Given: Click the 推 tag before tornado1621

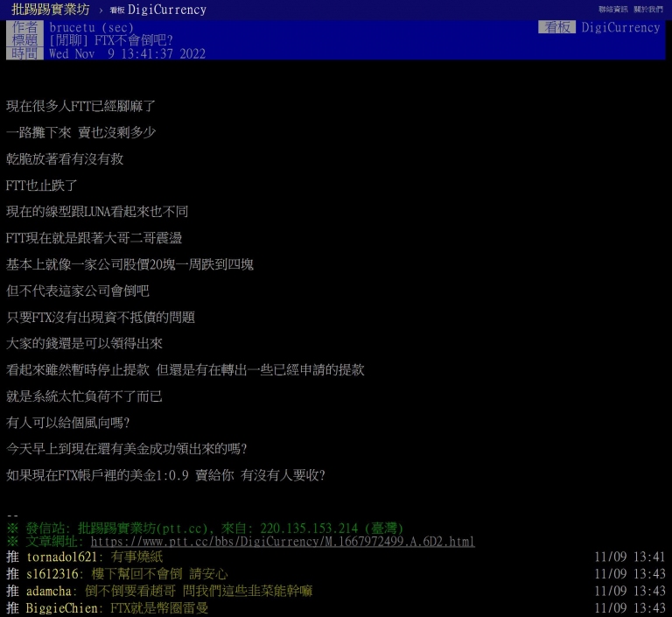Looking at the screenshot, I should (x=12, y=557).
